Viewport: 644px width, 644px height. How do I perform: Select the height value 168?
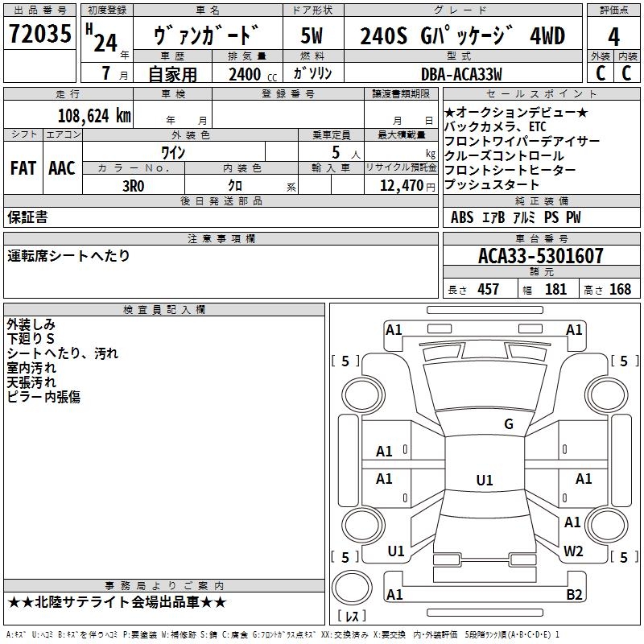[620, 290]
